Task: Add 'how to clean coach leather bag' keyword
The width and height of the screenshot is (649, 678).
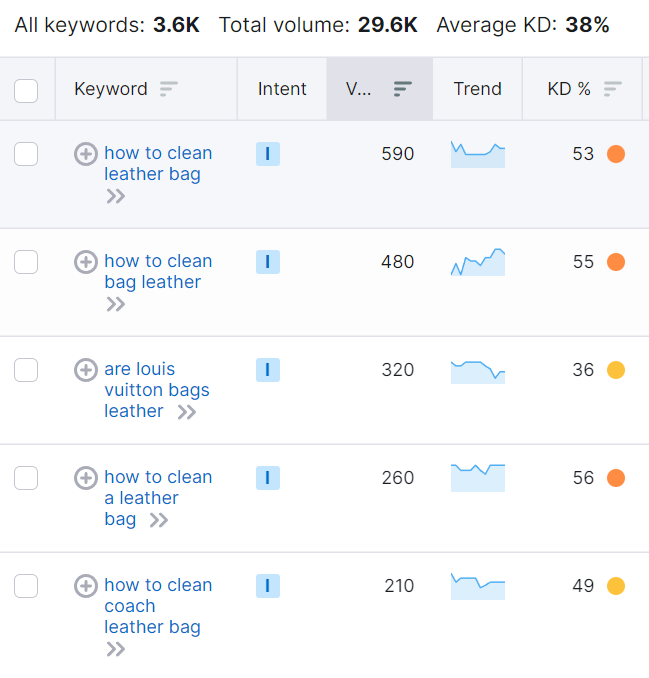Action: coord(86,586)
